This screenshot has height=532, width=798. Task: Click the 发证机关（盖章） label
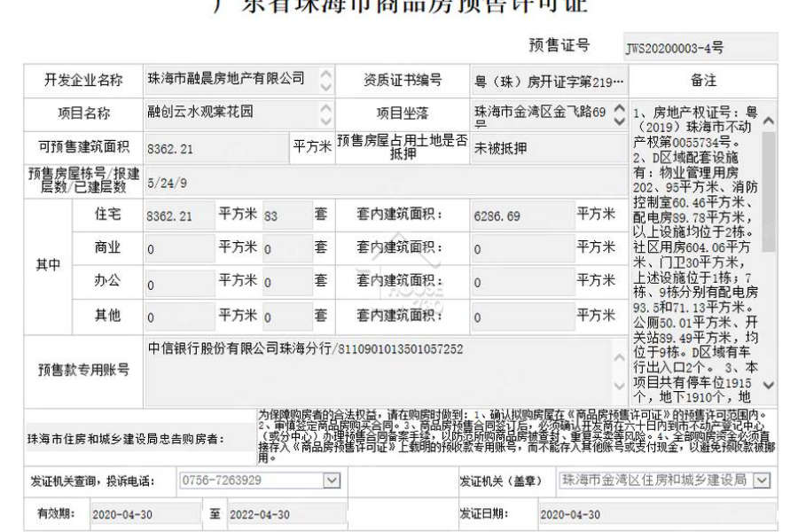500,481
